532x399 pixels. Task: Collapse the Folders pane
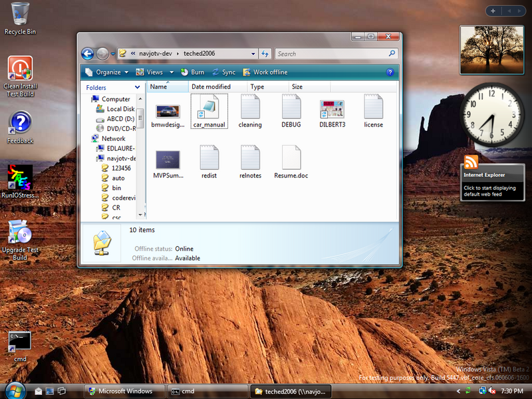click(x=136, y=87)
